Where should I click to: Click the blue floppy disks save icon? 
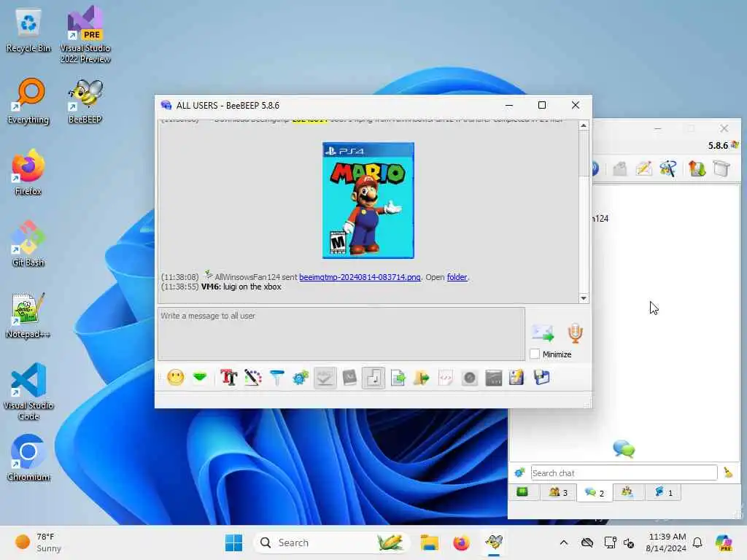click(542, 378)
